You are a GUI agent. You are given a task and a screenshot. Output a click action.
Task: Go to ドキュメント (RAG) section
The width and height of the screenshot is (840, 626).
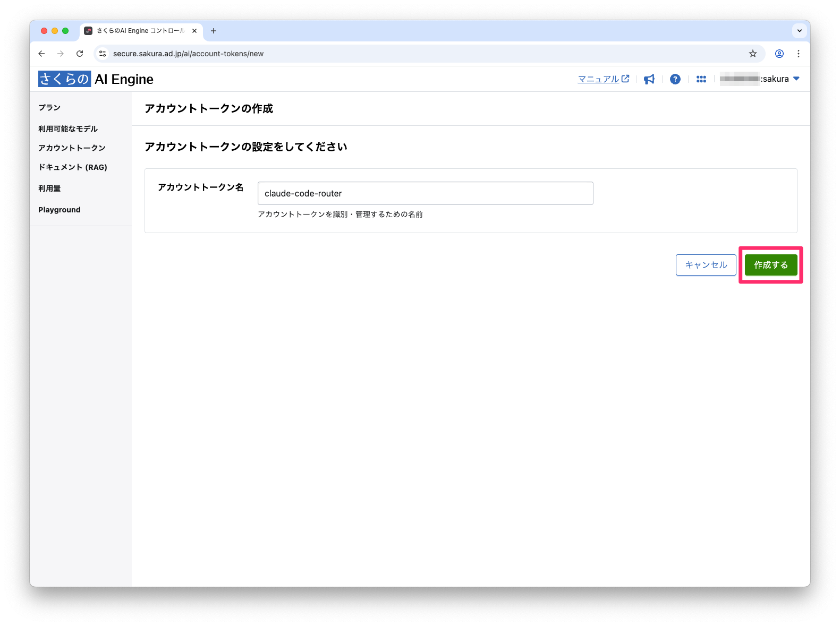[x=73, y=167]
